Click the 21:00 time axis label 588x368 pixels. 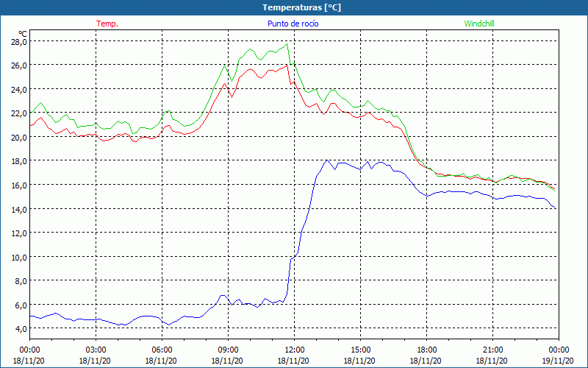click(492, 350)
